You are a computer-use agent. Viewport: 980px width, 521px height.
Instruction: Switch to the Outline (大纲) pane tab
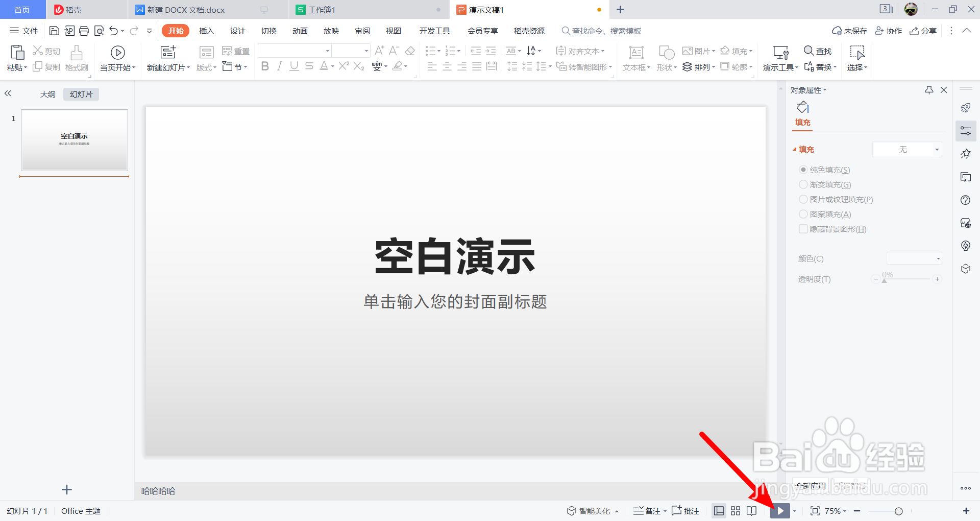(47, 94)
